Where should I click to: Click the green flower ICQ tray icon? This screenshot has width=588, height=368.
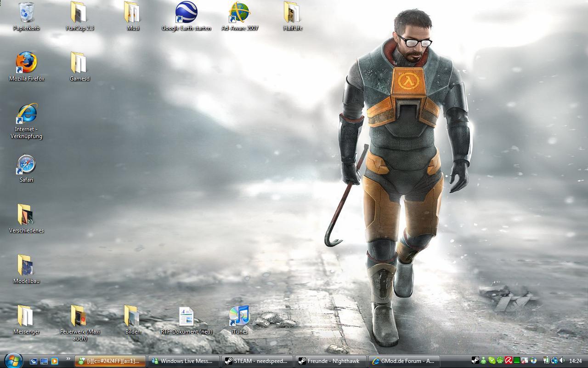pyautogui.click(x=500, y=360)
